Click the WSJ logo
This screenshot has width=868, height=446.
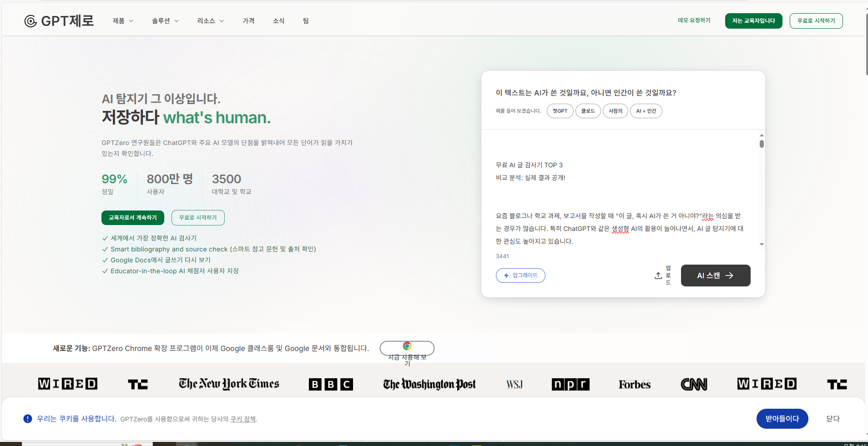(515, 385)
